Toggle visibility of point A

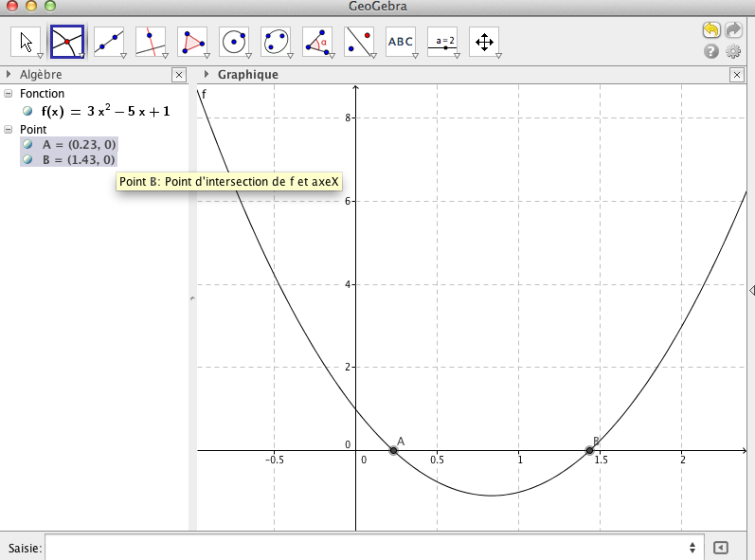27,145
